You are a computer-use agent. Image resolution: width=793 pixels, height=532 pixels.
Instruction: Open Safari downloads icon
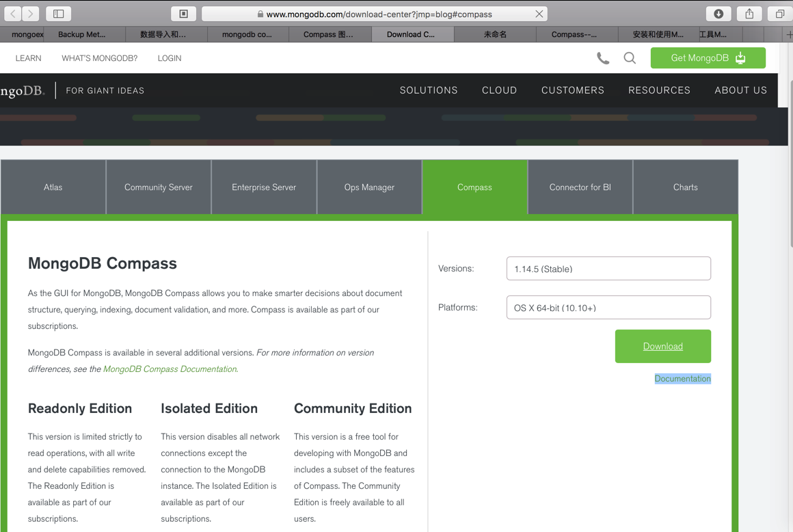(x=718, y=14)
